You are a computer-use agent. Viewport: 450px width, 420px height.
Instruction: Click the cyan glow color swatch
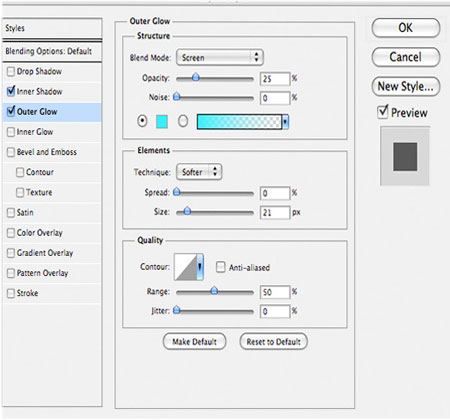point(162,121)
